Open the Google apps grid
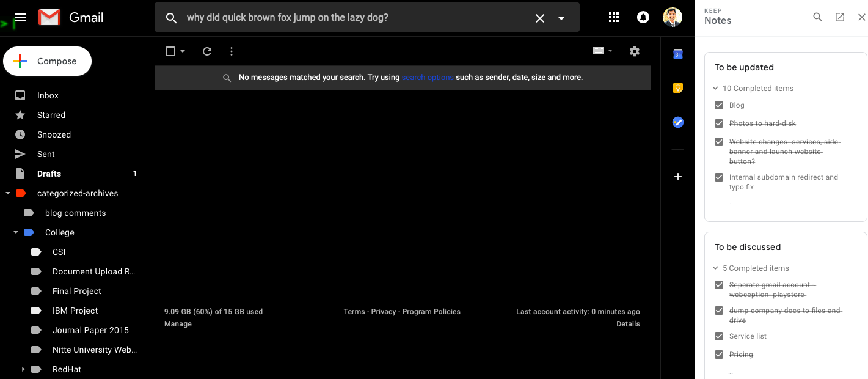 click(614, 18)
